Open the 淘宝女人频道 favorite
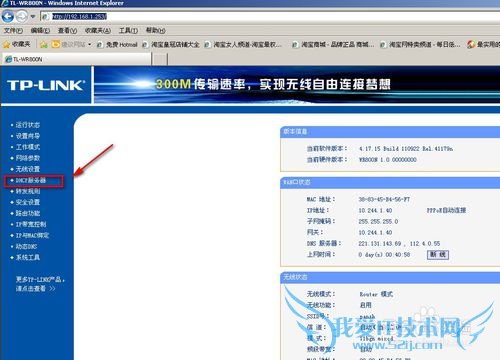 pyautogui.click(x=243, y=44)
